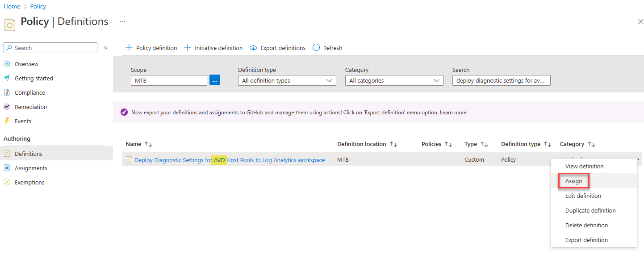Sort by Category column arrows
Viewport: 644px width, 255px height.
pos(591,144)
